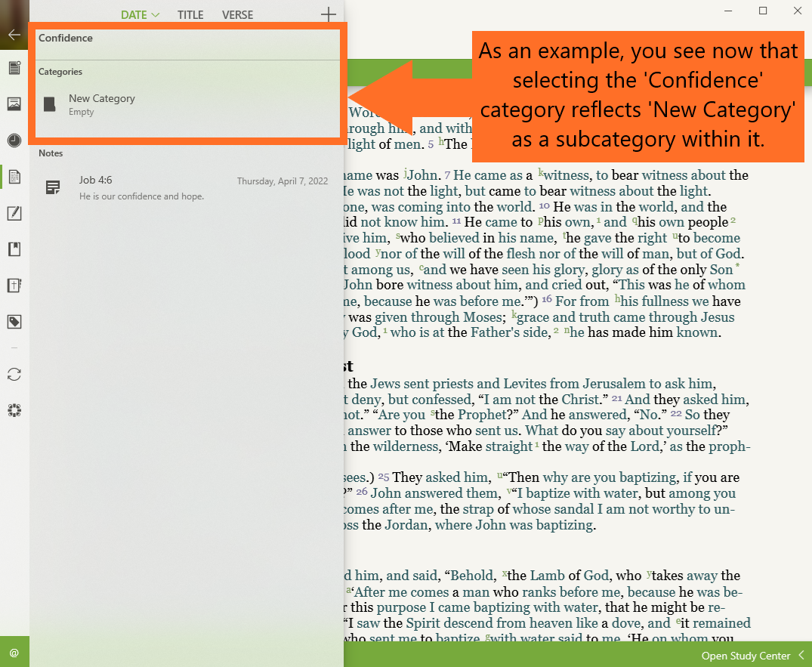The height and width of the screenshot is (667, 812).
Task: Open the bookmarks sidebar icon
Action: coord(14,249)
